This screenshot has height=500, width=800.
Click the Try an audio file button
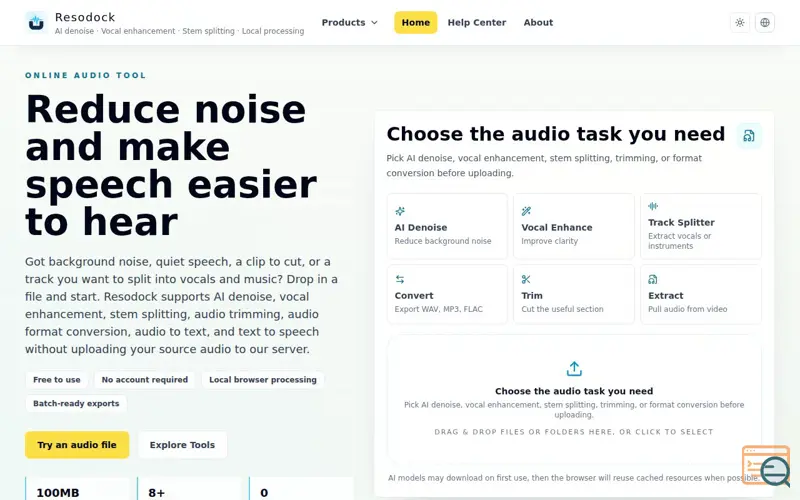point(77,445)
